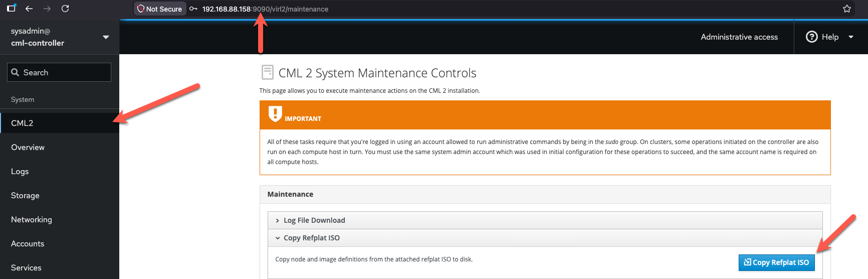868x279 pixels.
Task: Open the browser sidebar panel icon
Action: (x=11, y=8)
